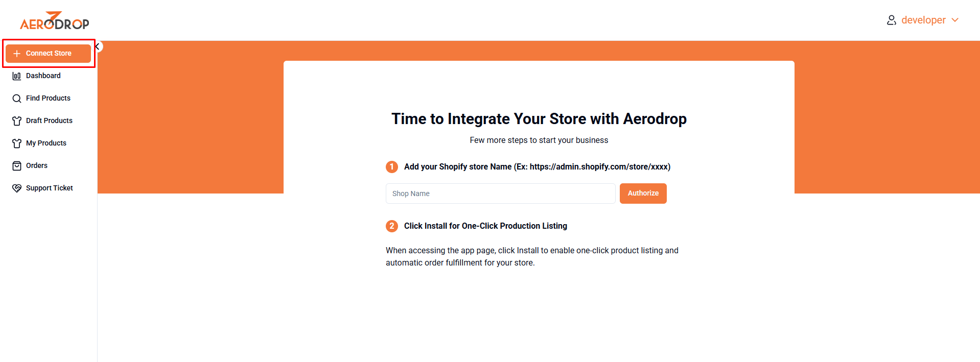This screenshot has height=362, width=980.
Task: Click the user profile avatar icon
Action: [x=892, y=20]
